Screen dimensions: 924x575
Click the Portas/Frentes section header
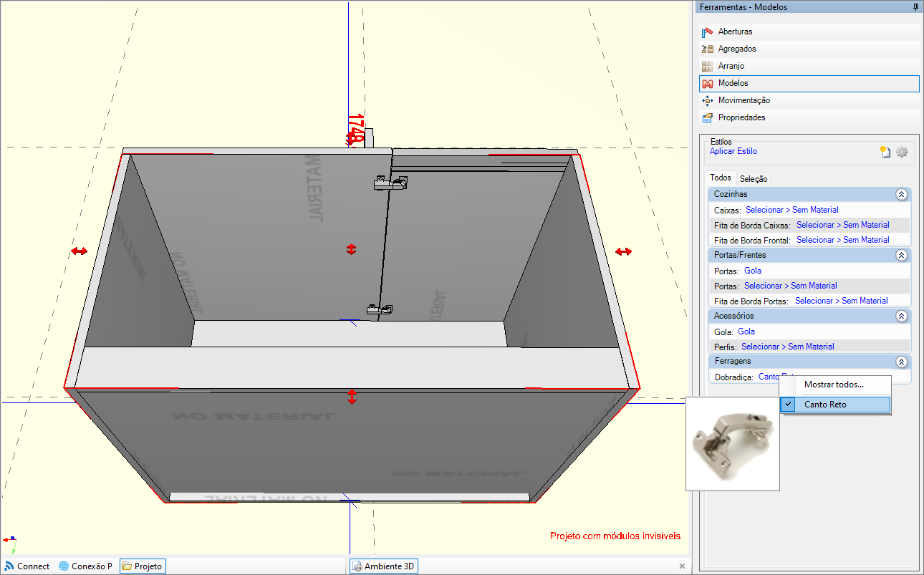click(x=809, y=255)
